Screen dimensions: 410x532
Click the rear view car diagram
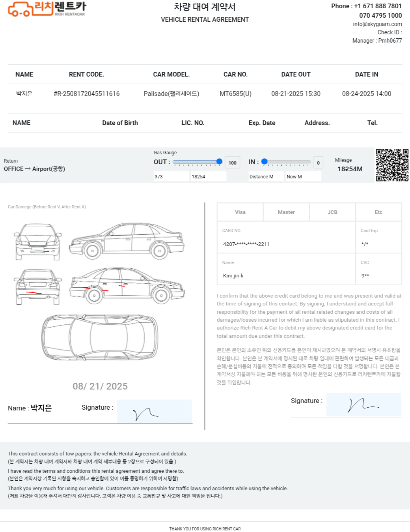click(x=38, y=287)
